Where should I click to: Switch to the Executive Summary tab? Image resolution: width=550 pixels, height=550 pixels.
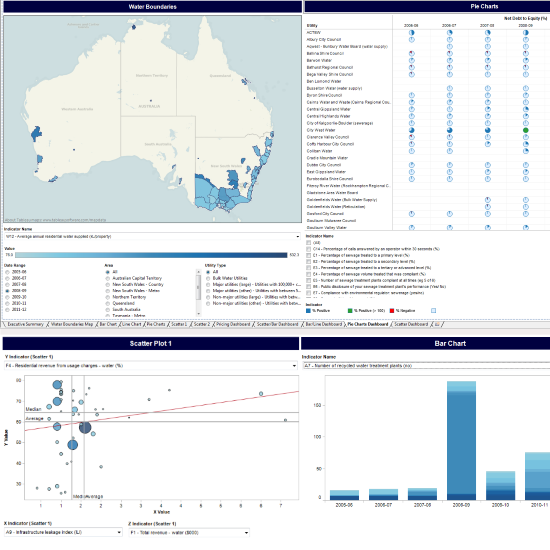coord(25,324)
